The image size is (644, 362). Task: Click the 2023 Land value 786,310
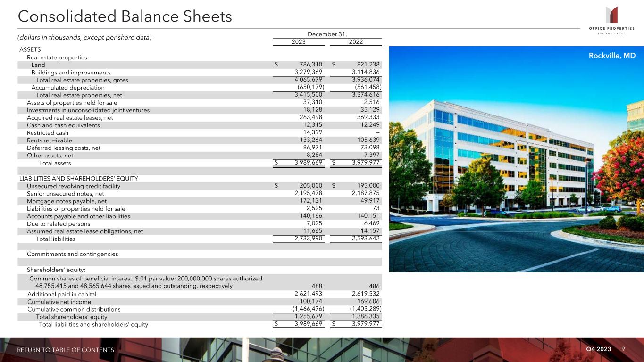click(x=311, y=65)
